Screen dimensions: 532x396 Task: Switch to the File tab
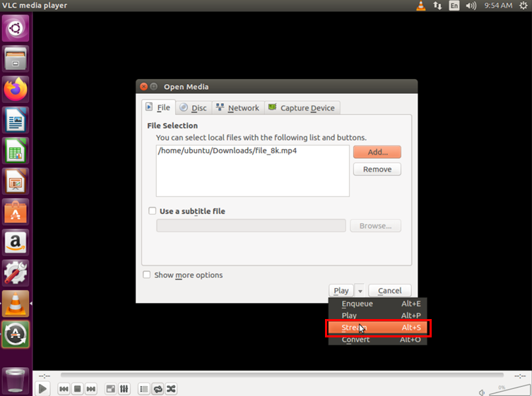pyautogui.click(x=158, y=107)
